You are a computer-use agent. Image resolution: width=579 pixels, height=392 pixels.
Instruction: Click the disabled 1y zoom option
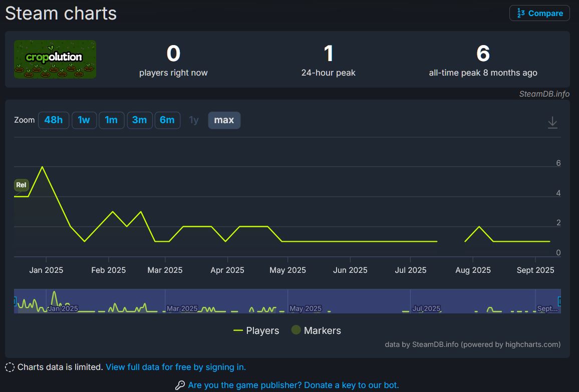(194, 120)
